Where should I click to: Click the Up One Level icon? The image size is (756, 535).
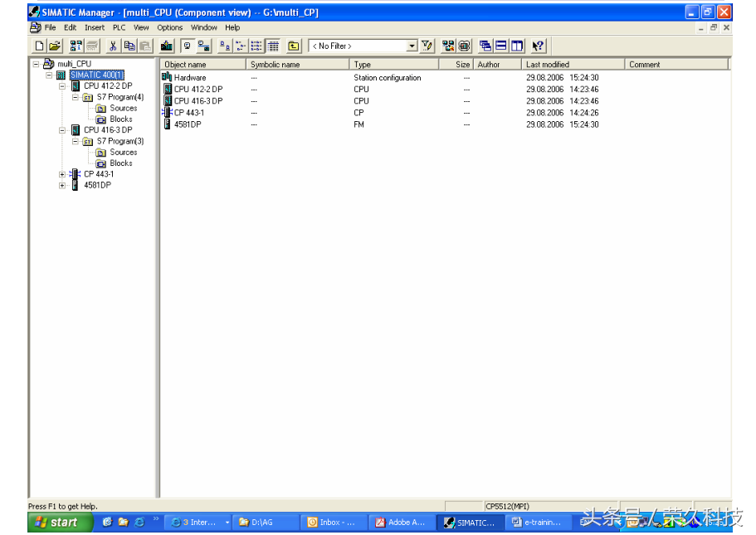[x=294, y=46]
